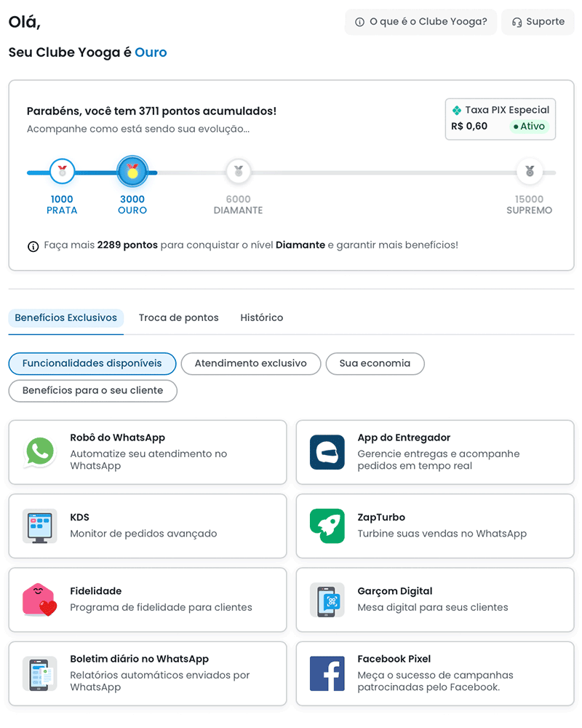This screenshot has width=582, height=728.
Task: Click the ZapTurbo rocket icon
Action: pos(327,526)
